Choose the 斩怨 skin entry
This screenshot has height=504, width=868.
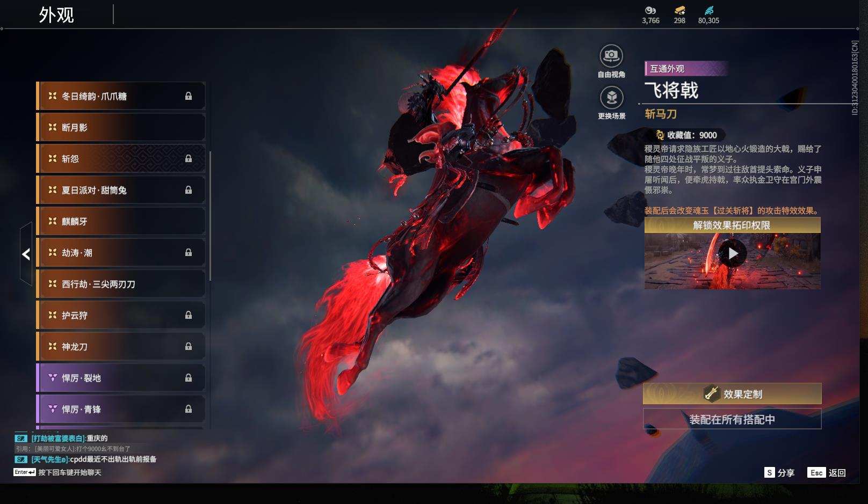tap(121, 159)
